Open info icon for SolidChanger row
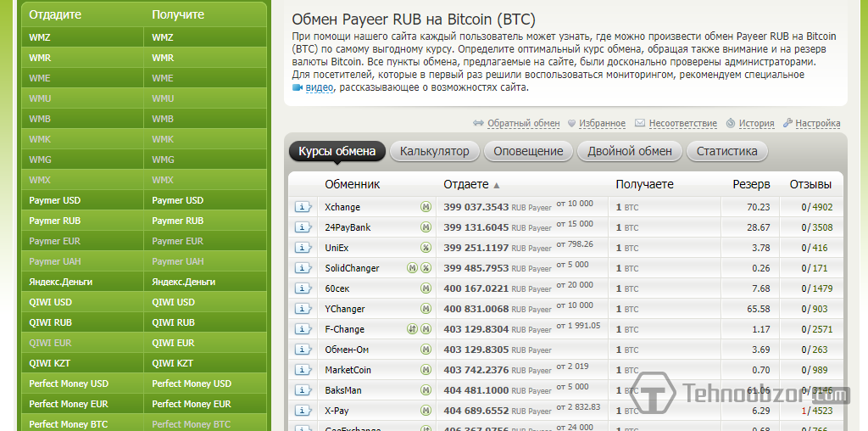 (303, 268)
